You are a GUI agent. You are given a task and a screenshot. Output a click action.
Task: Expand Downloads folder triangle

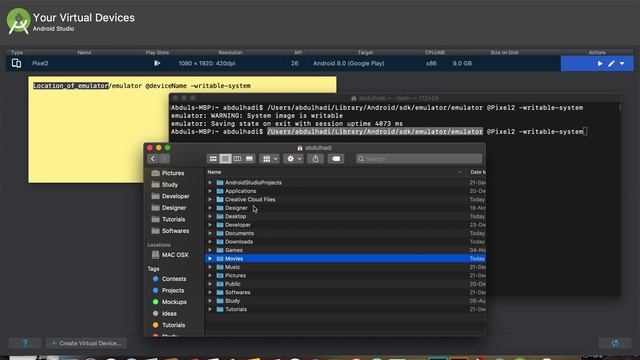click(x=210, y=242)
